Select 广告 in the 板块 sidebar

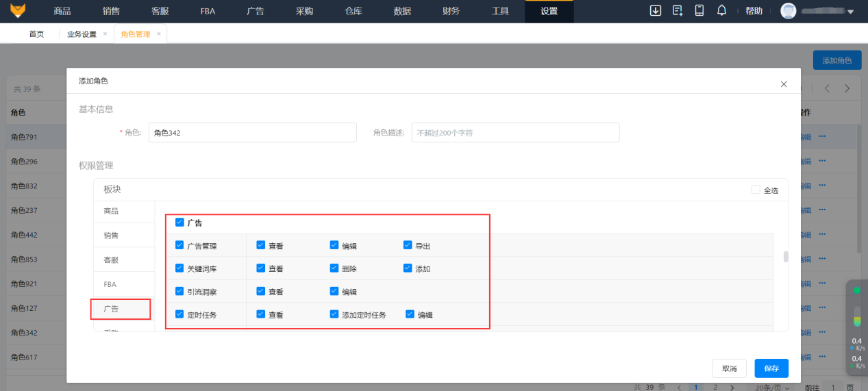(x=111, y=309)
